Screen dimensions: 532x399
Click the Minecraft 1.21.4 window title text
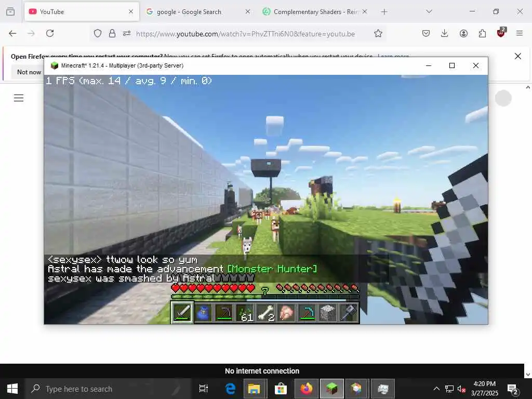click(x=122, y=65)
